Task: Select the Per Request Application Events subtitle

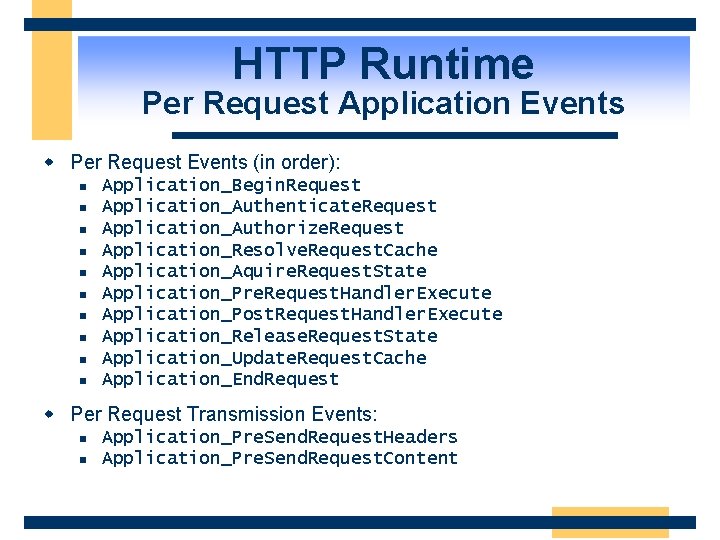Action: click(x=383, y=103)
